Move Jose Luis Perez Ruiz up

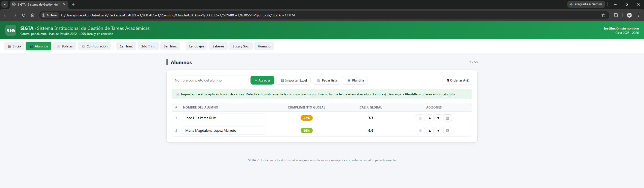click(430, 118)
